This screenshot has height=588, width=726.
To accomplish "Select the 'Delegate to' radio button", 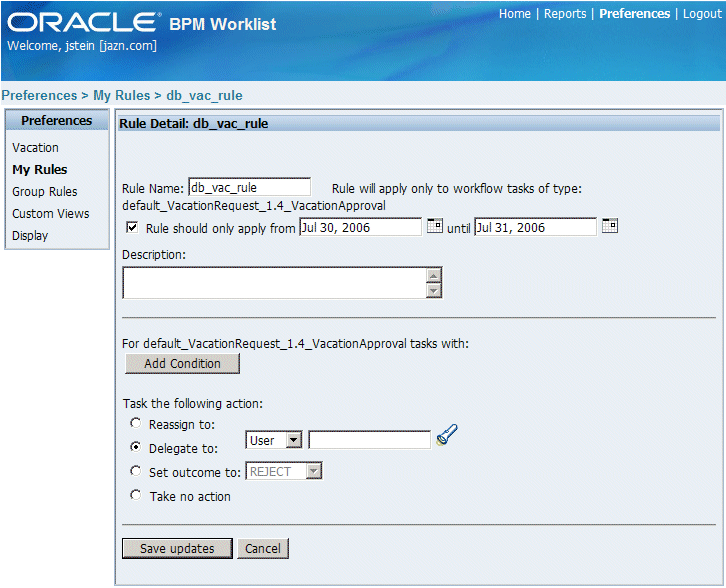I will 136,447.
